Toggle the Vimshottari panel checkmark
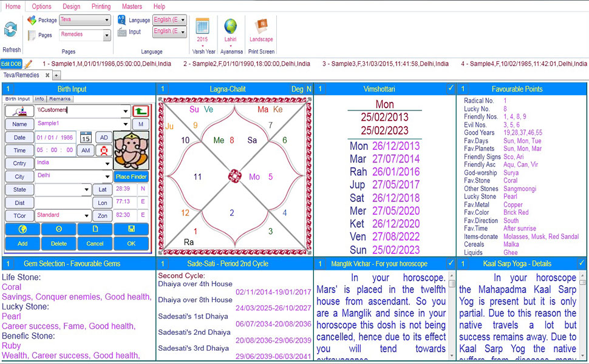Viewport: 589px width, 364px height. click(451, 88)
